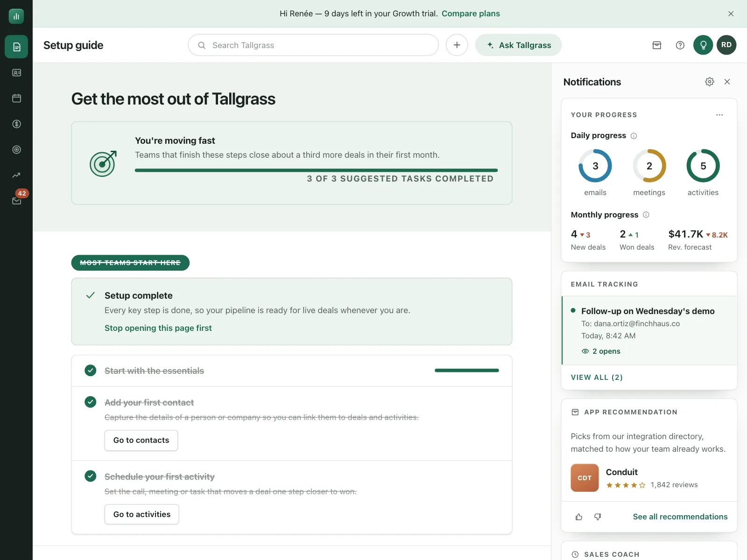Open notification settings gear
747x560 pixels.
click(x=710, y=82)
